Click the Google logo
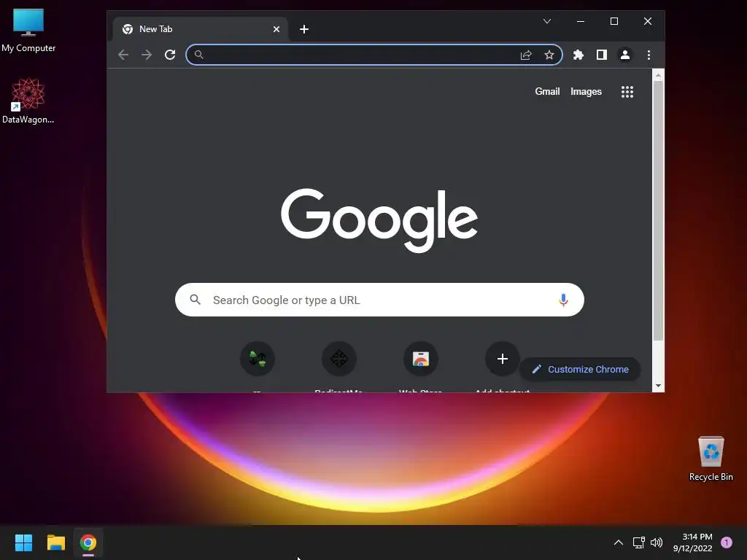The height and width of the screenshot is (560, 747). [379, 219]
